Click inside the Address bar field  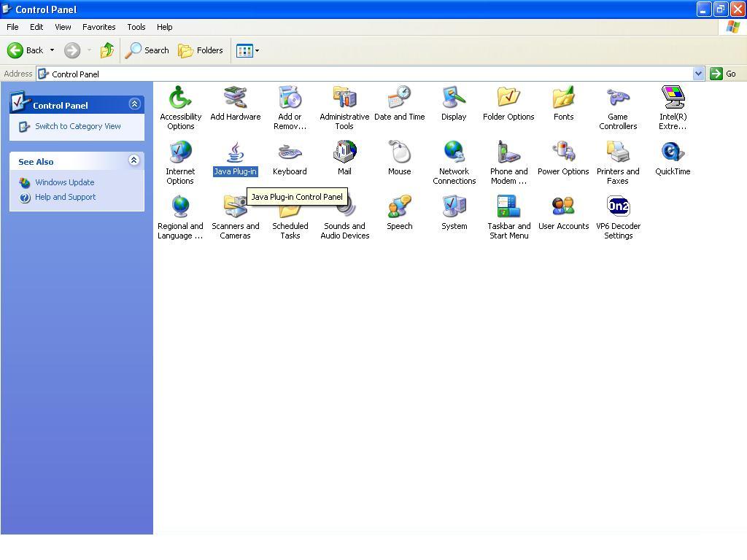365,74
